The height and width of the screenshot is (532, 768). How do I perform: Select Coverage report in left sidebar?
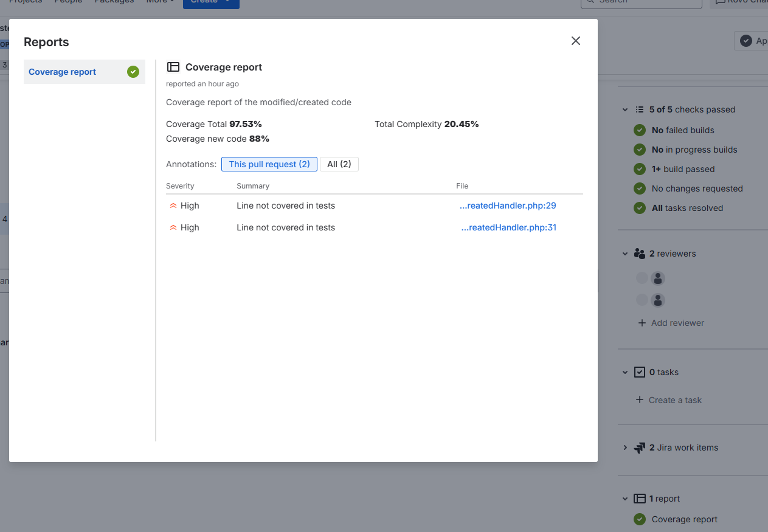click(63, 72)
